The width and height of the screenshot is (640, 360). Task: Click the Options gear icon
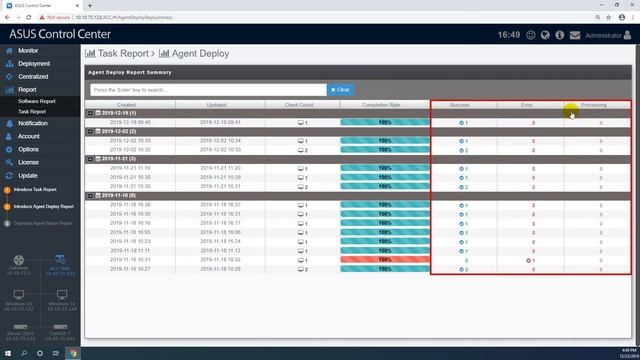point(9,149)
